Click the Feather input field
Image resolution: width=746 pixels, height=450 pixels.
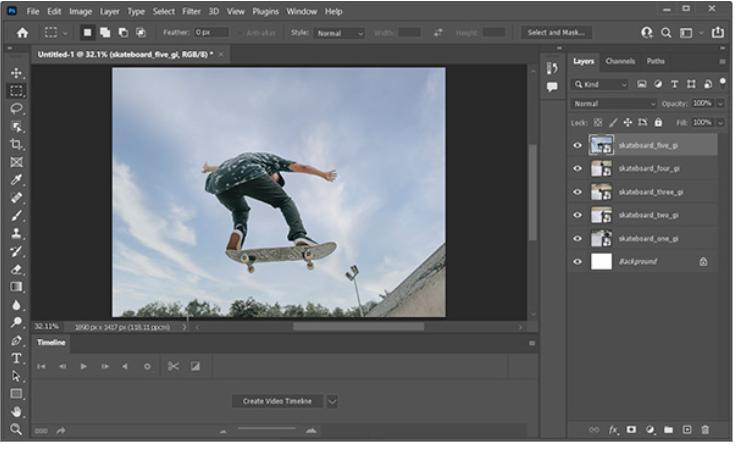point(211,33)
